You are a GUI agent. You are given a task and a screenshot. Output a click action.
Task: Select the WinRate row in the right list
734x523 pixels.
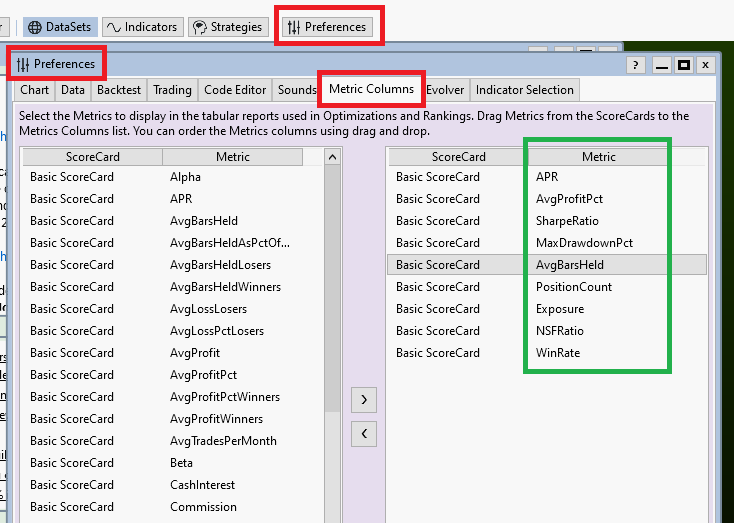(x=557, y=353)
